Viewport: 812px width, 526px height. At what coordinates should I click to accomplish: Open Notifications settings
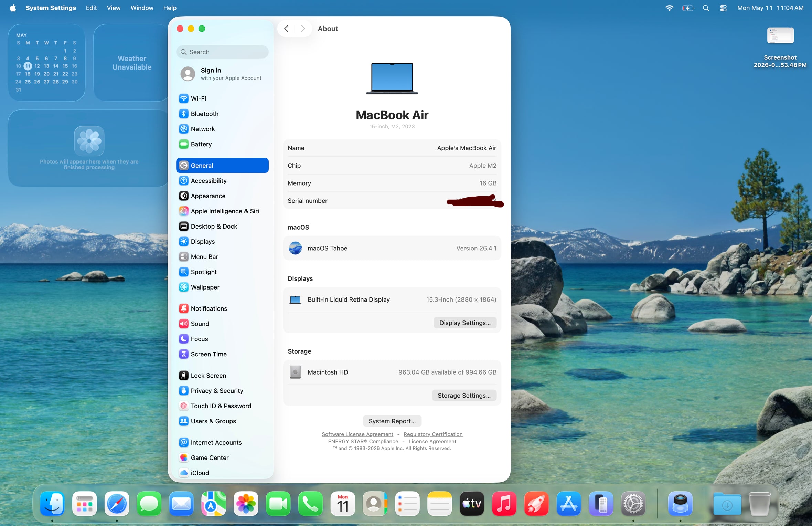222,308
